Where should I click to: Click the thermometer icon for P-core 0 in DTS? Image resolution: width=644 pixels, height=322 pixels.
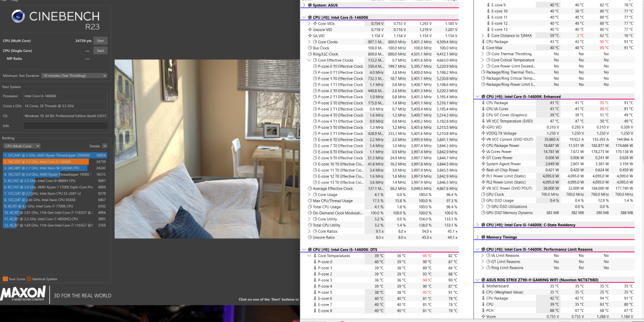click(315, 262)
